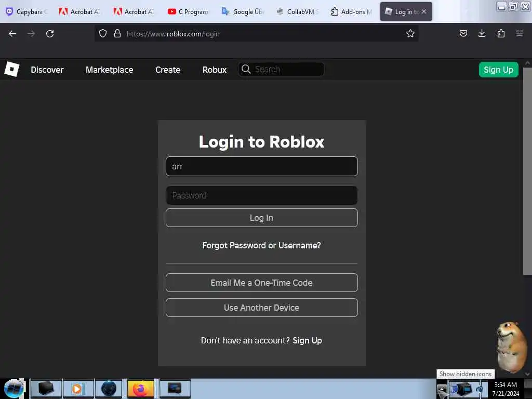Click the URL address bar

coord(256,34)
